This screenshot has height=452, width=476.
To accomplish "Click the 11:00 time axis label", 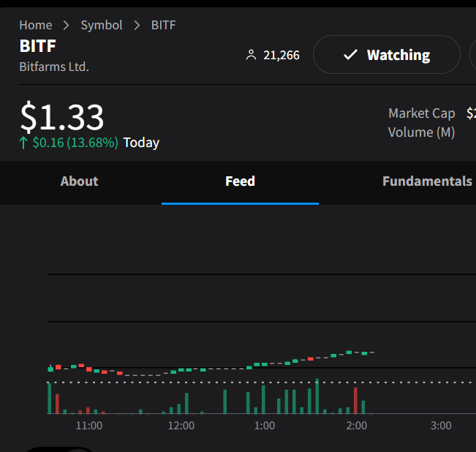I will tap(89, 426).
